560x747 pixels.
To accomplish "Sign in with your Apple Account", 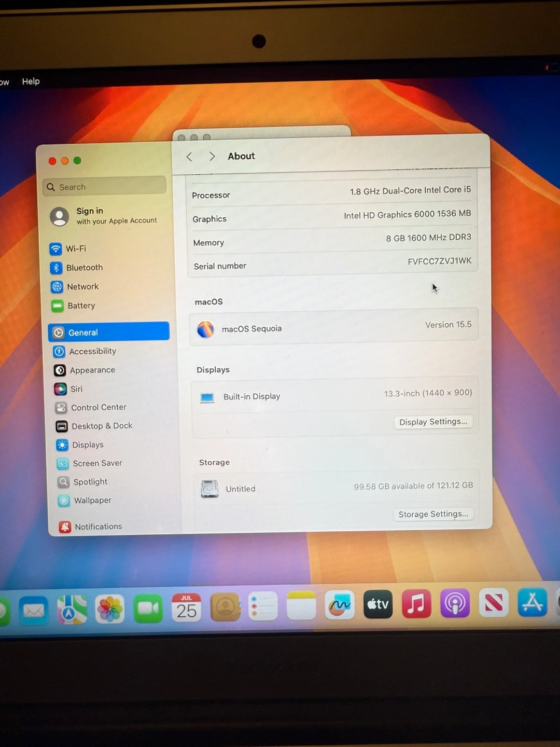I will [104, 216].
